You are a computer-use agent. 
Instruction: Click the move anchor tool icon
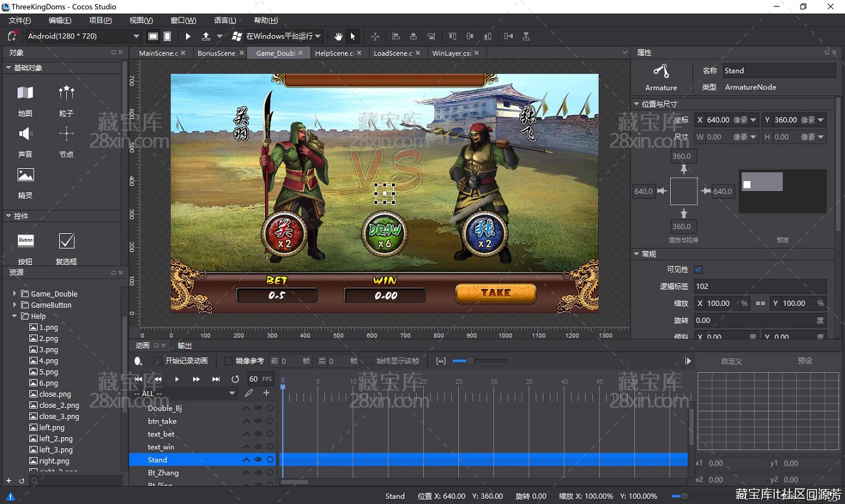click(375, 36)
